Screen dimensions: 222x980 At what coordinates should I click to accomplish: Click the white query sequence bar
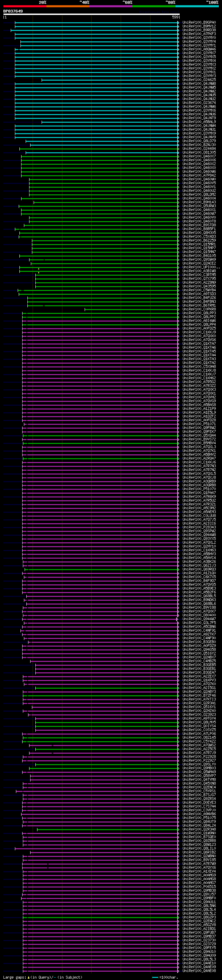click(x=92, y=14)
